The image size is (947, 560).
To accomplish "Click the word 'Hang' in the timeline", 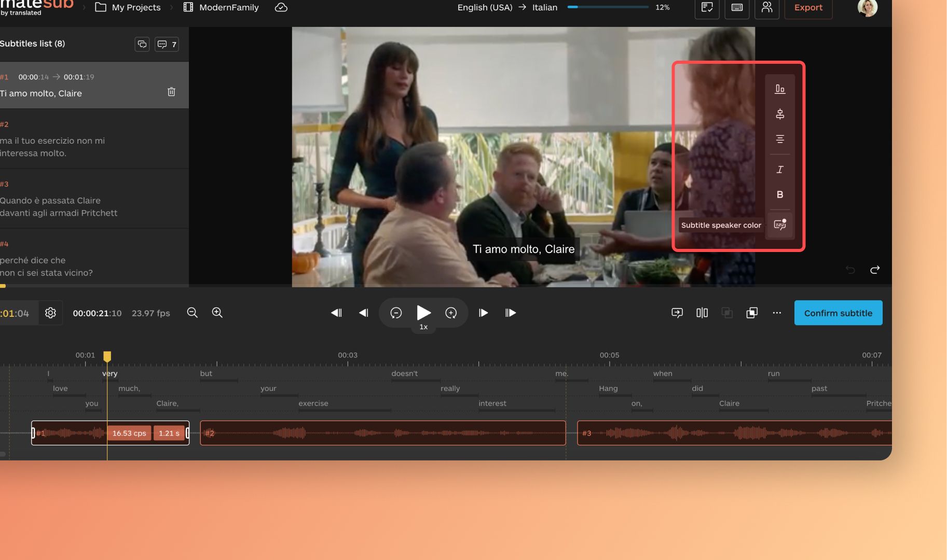I will click(608, 388).
